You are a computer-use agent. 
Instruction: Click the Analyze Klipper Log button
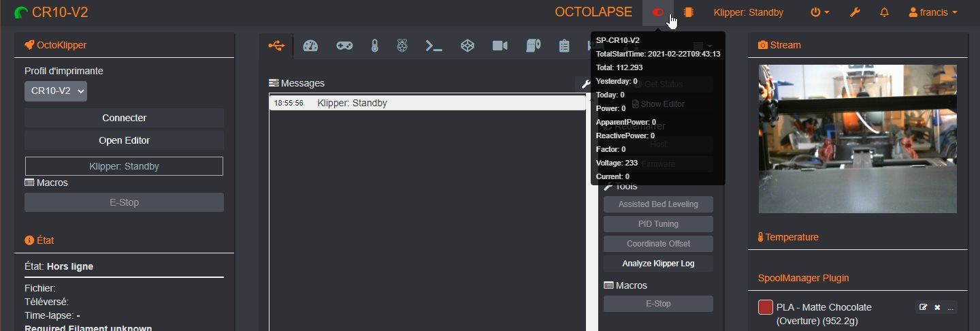(x=658, y=264)
